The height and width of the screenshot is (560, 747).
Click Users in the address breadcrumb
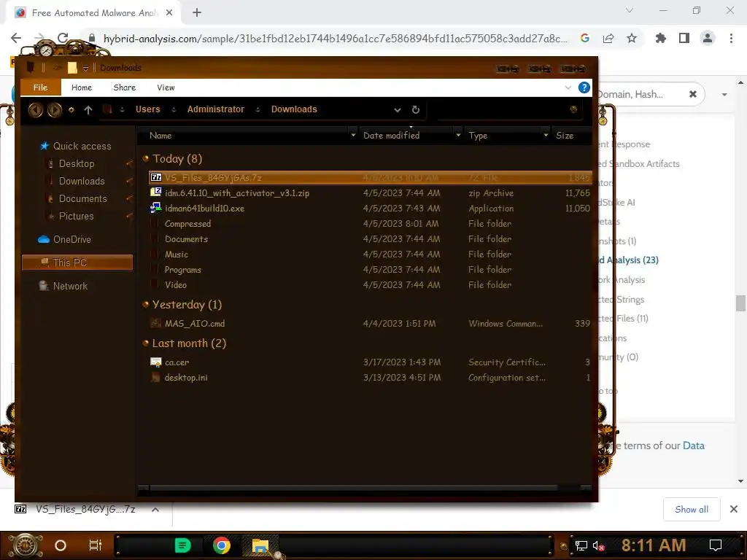(x=147, y=109)
